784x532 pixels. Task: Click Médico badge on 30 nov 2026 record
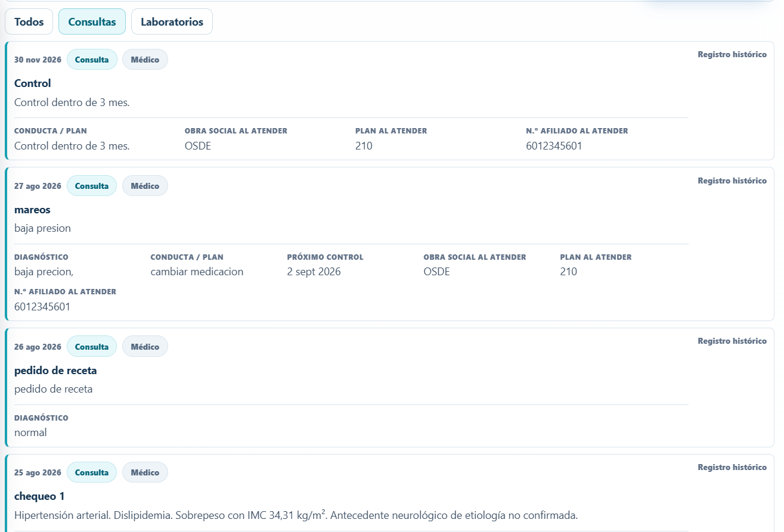click(145, 60)
